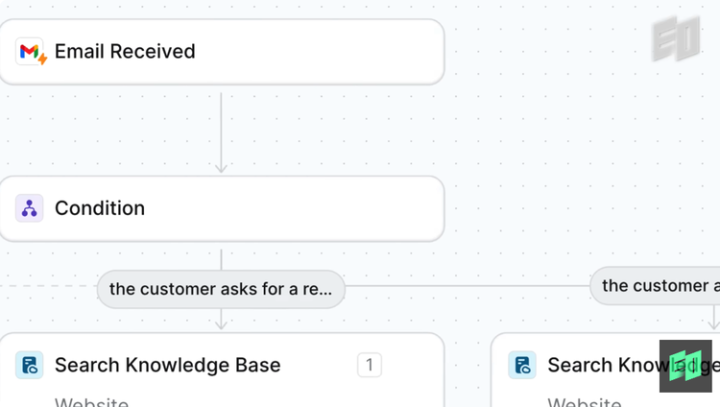
Task: Click the "1" count badge on Search Knowledge Base
Action: click(x=369, y=365)
